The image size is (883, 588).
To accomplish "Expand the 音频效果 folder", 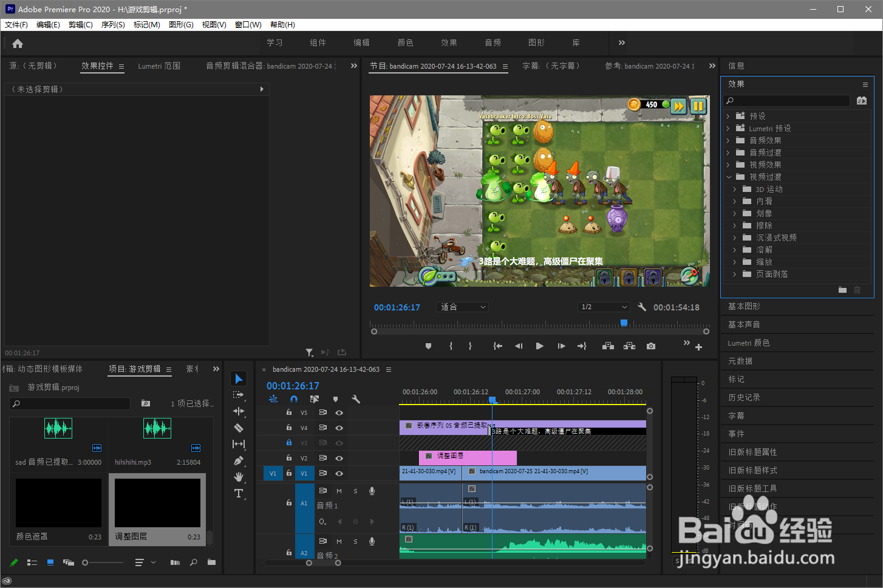I will tap(728, 140).
